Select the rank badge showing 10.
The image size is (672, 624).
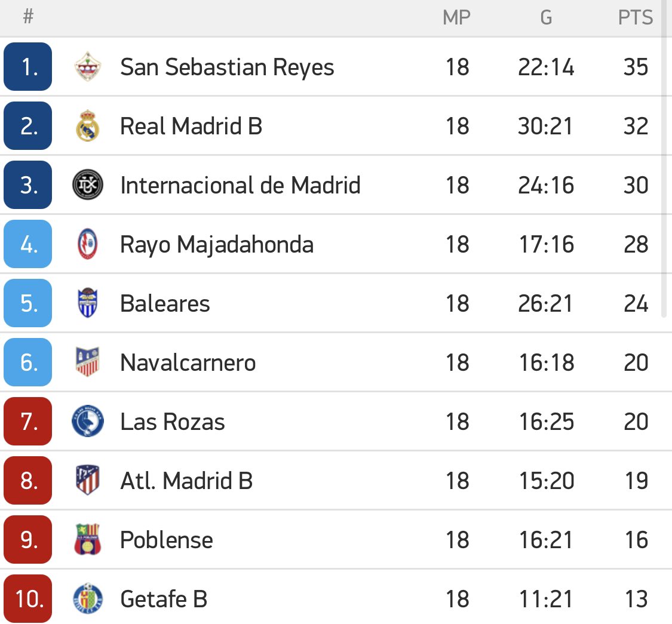point(27,599)
